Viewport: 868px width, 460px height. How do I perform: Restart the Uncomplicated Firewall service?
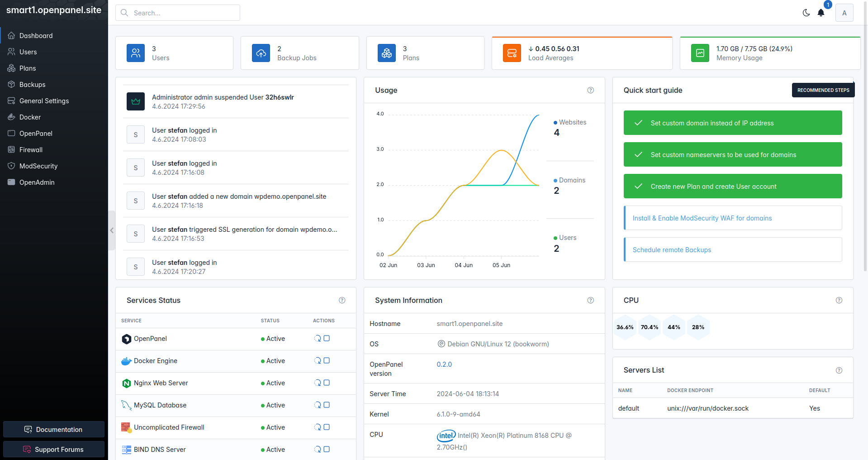pyautogui.click(x=318, y=427)
